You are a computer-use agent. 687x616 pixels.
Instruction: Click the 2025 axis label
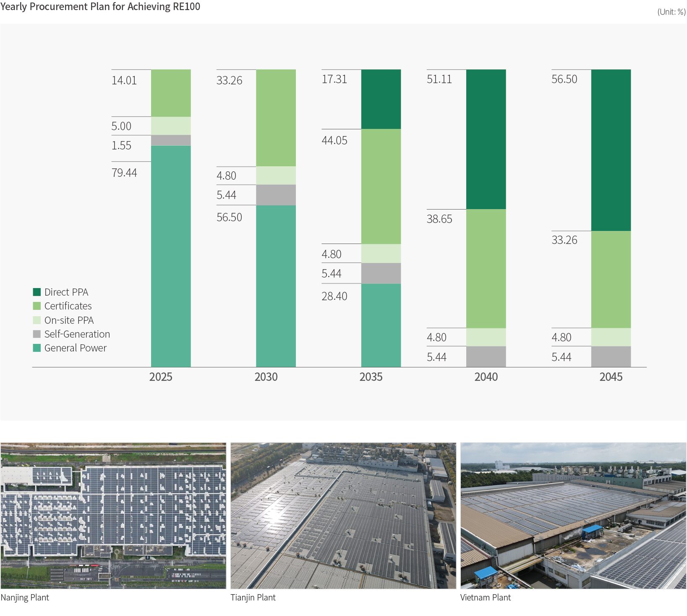(x=161, y=377)
